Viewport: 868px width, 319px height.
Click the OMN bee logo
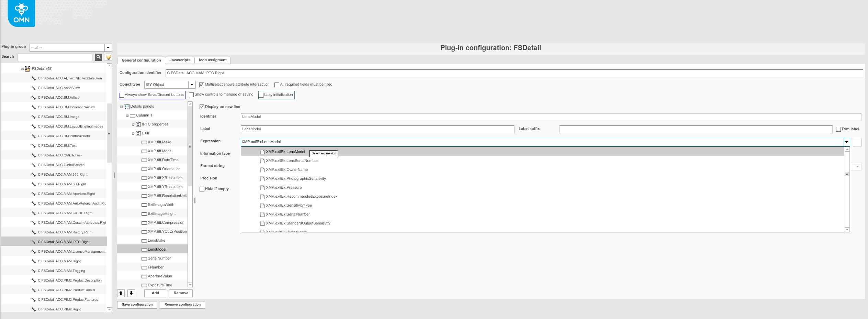tap(21, 13)
